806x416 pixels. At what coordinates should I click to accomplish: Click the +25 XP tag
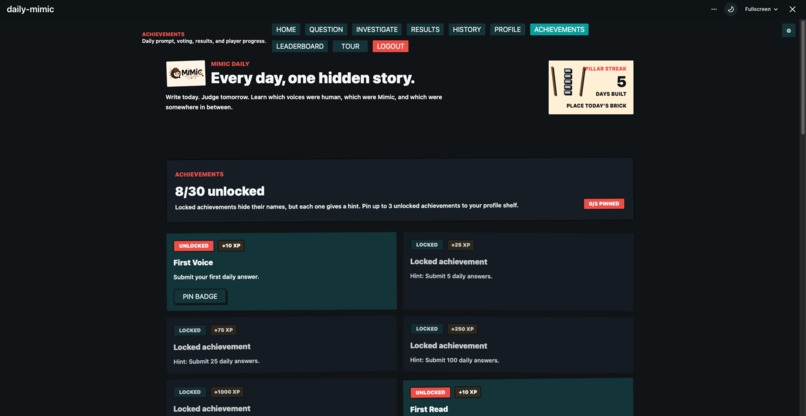(461, 245)
